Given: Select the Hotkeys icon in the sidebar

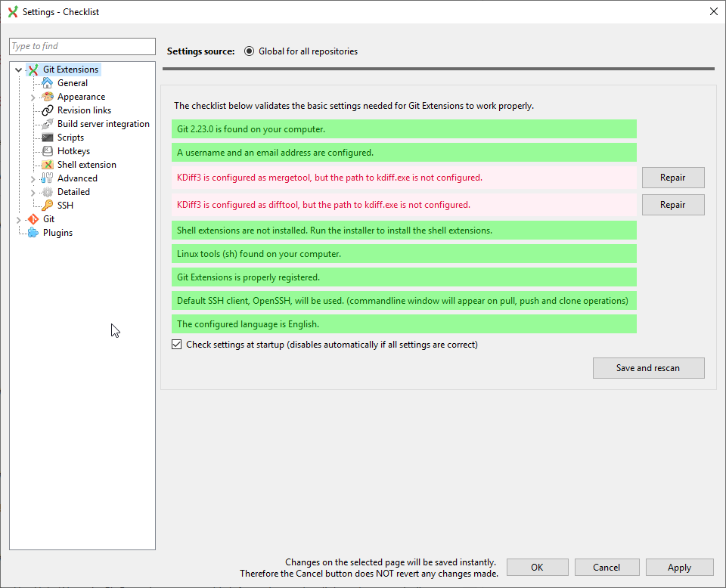Looking at the screenshot, I should point(46,150).
